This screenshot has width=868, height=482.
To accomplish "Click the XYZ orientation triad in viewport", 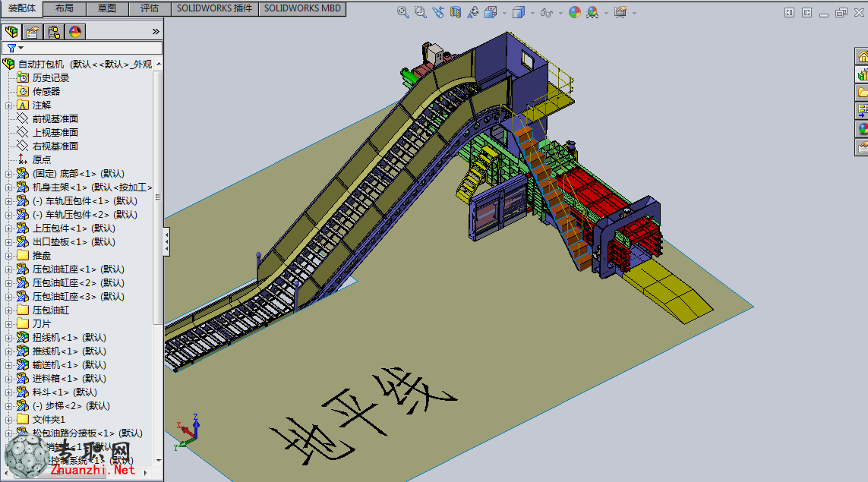I will point(187,432).
